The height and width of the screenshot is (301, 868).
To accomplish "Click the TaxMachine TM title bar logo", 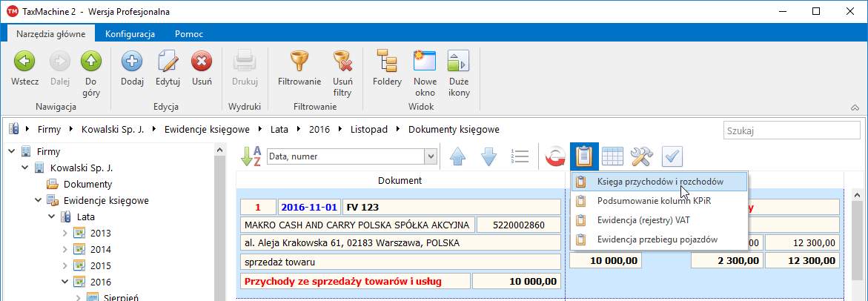I will (12, 11).
